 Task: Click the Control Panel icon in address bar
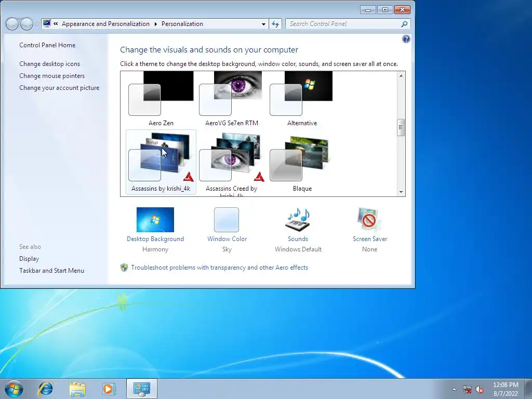(47, 23)
